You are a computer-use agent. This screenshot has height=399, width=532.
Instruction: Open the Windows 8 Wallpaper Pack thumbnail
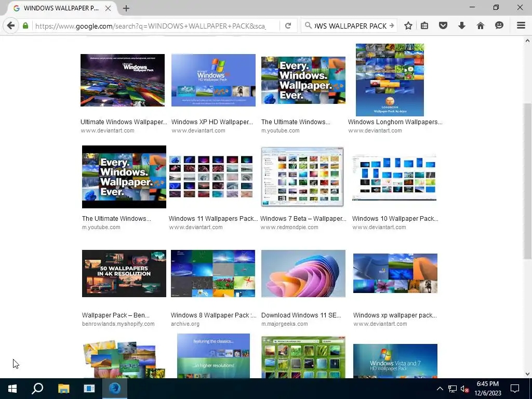tap(213, 273)
